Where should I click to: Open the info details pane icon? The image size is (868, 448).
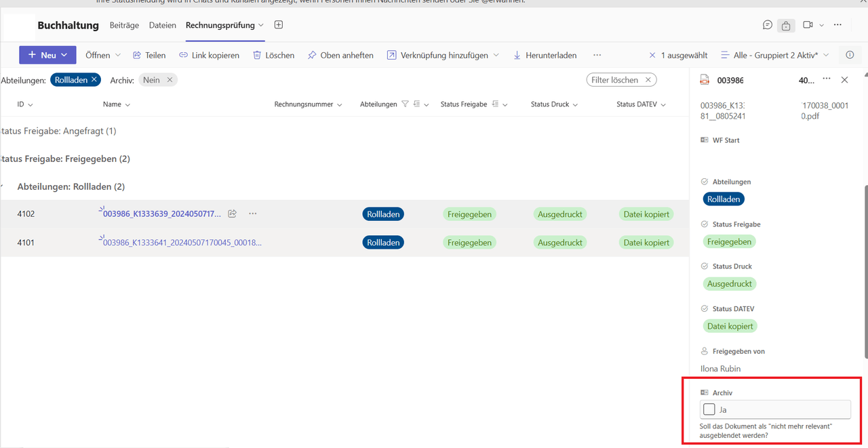click(850, 55)
